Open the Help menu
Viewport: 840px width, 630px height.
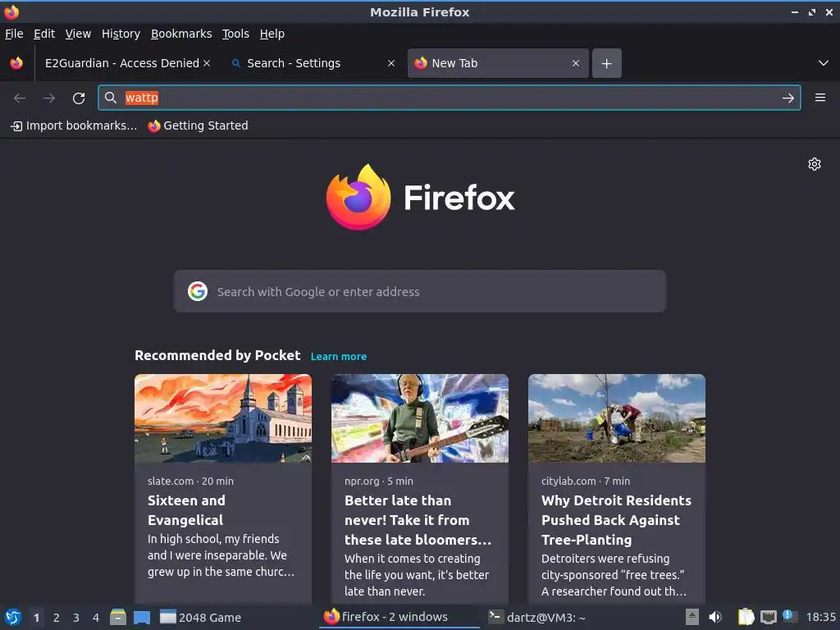[x=272, y=34]
